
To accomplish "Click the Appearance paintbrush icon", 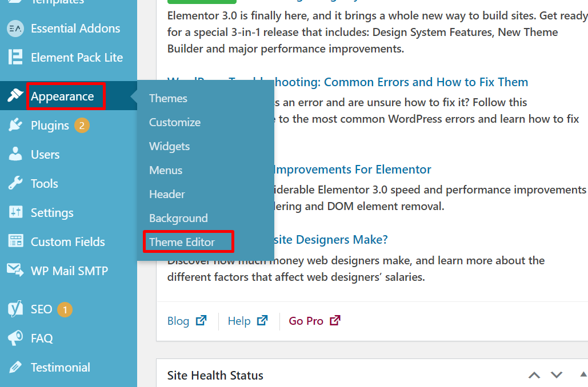I will click(x=15, y=95).
